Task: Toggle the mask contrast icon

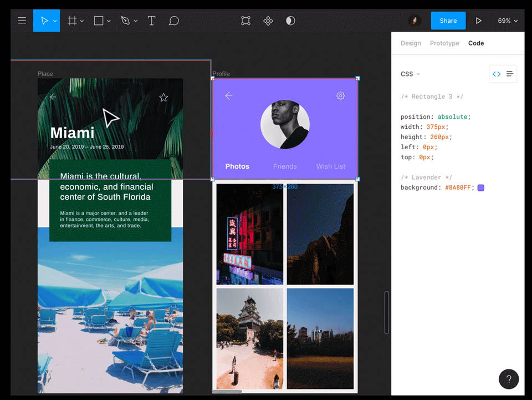Action: (290, 21)
